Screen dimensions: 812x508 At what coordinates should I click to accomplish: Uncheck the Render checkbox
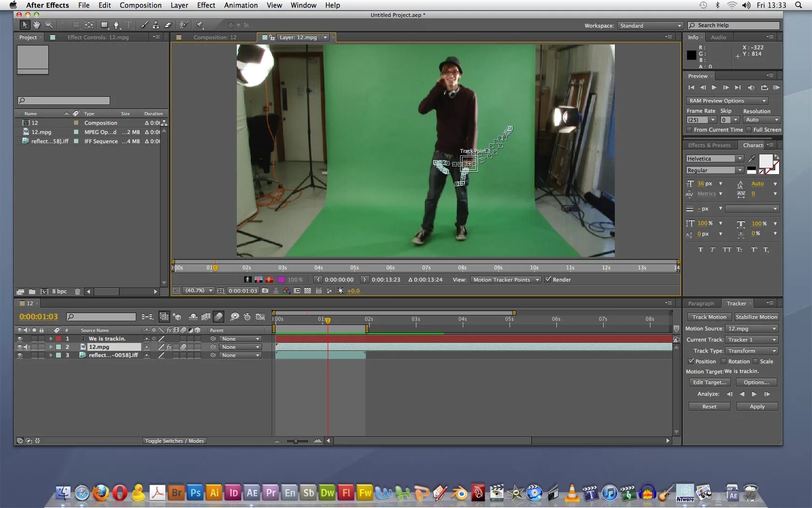coord(548,279)
